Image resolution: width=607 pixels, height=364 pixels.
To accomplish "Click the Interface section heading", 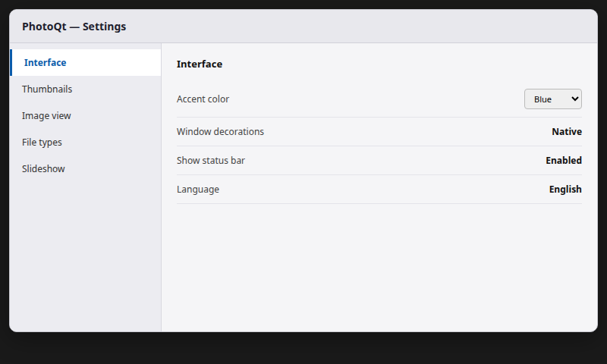I will (x=200, y=64).
